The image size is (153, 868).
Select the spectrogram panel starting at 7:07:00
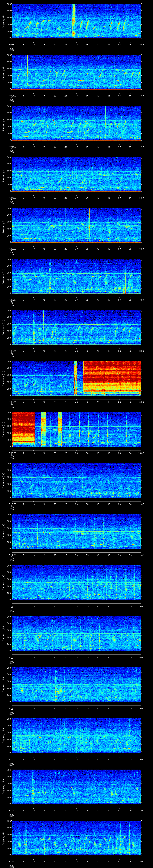pyautogui.click(x=76, y=327)
